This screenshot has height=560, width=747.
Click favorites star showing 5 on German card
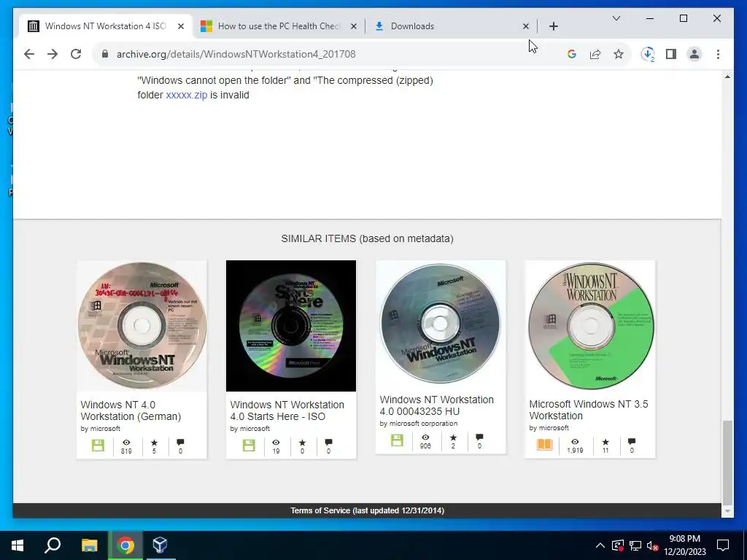(154, 443)
